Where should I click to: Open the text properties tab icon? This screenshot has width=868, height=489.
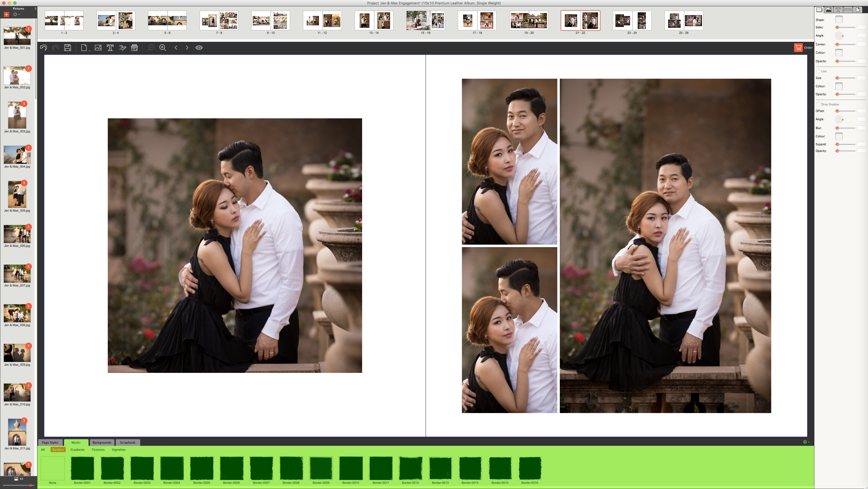[838, 9]
